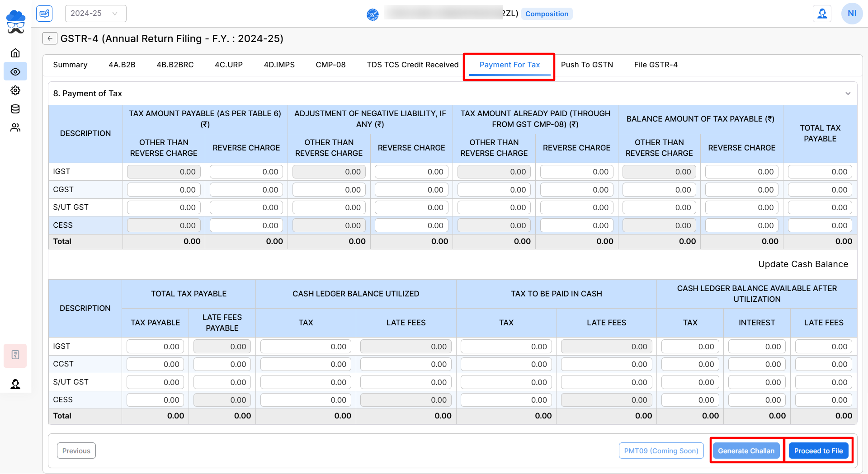Click the edit note icon at top left
The height and width of the screenshot is (474, 868).
tap(44, 14)
